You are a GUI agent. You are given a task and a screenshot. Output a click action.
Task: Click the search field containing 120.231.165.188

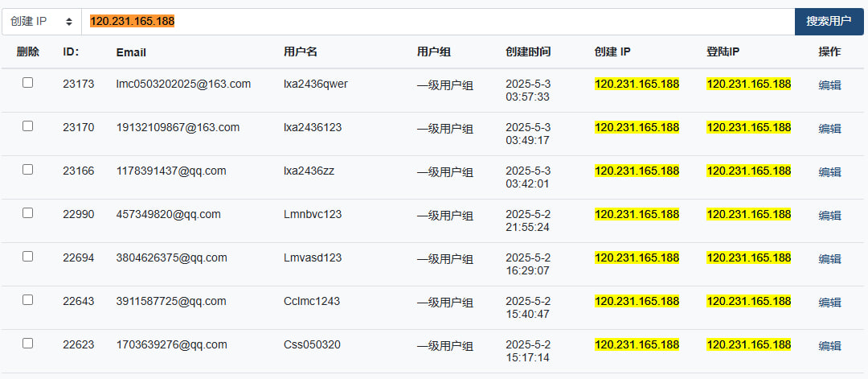click(438, 22)
